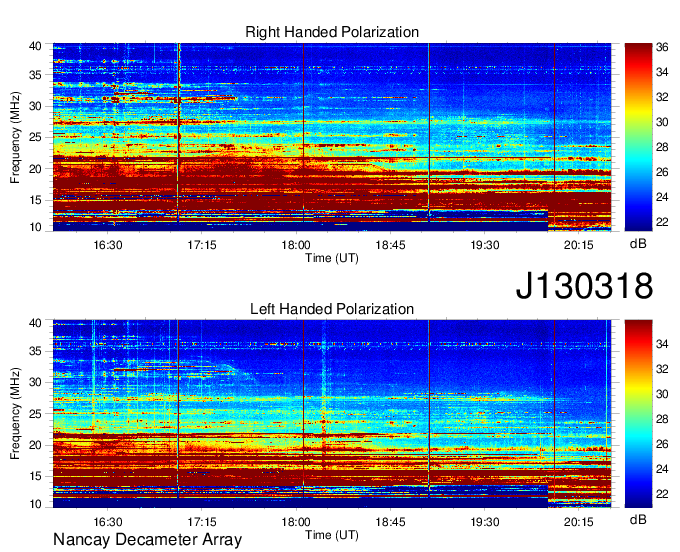The image size is (680, 552).
Task: Click Time (UT) label under Left Handed plot
Action: 332,535
